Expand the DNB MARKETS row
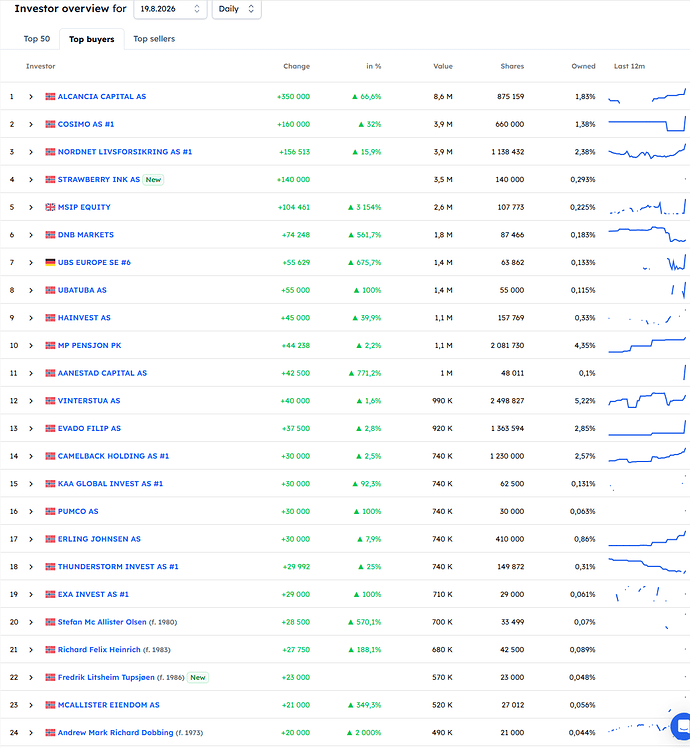690x748 pixels. [31, 235]
